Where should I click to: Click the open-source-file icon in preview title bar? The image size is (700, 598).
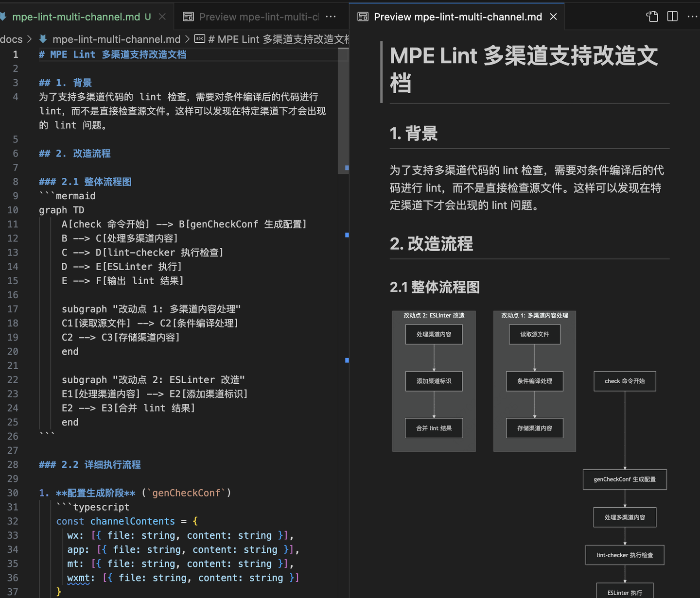coord(651,16)
